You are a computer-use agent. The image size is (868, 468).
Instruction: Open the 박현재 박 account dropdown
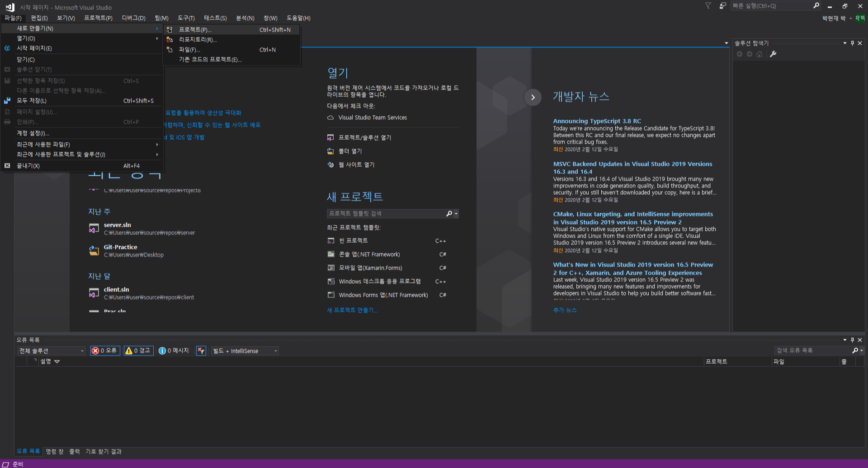(837, 19)
